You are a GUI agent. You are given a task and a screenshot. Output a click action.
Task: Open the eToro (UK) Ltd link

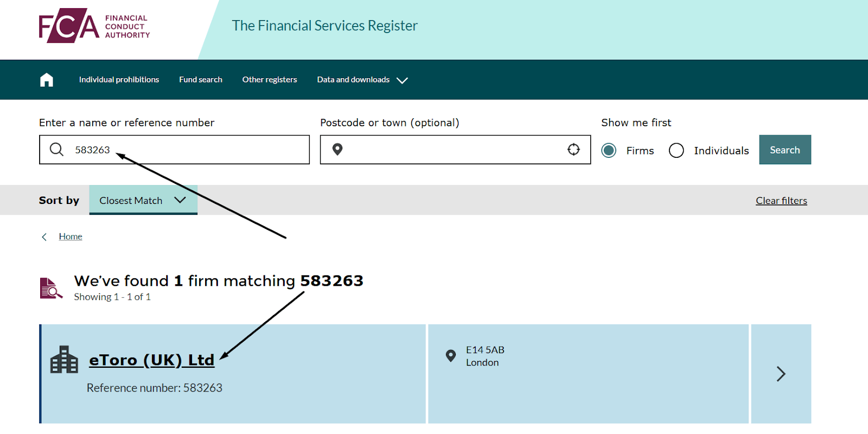pos(152,360)
